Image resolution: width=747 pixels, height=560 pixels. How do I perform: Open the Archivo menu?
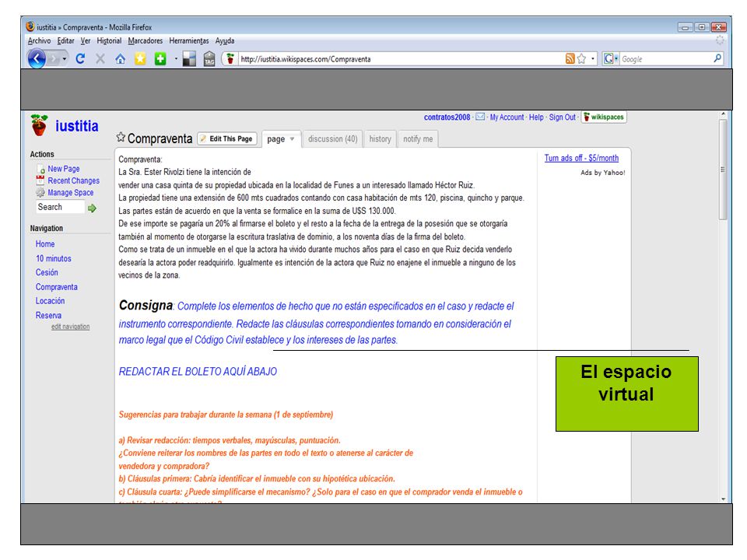(39, 41)
